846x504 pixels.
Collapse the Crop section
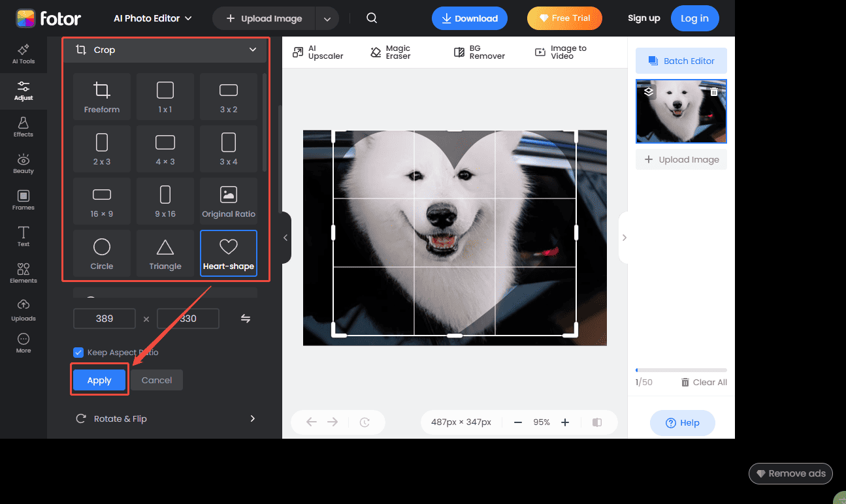pyautogui.click(x=253, y=50)
